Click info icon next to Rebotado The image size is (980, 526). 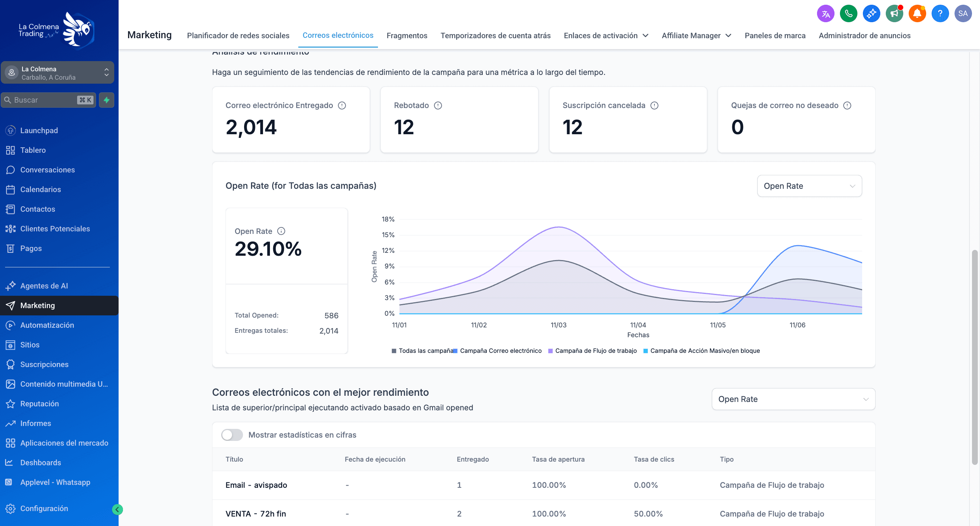(438, 105)
